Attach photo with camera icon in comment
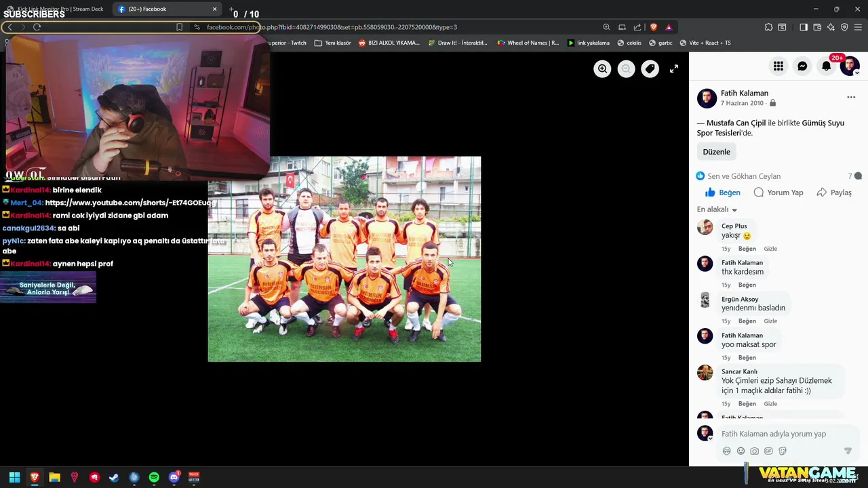The width and height of the screenshot is (868, 488). (754, 451)
